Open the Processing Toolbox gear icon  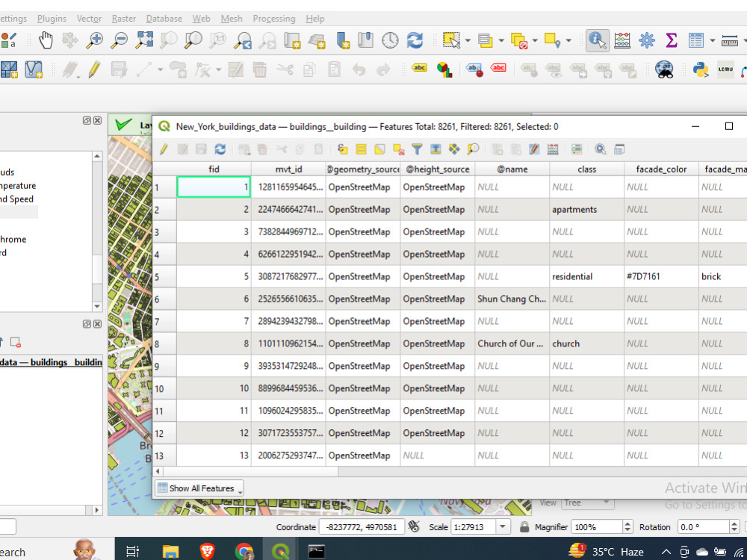tap(646, 40)
